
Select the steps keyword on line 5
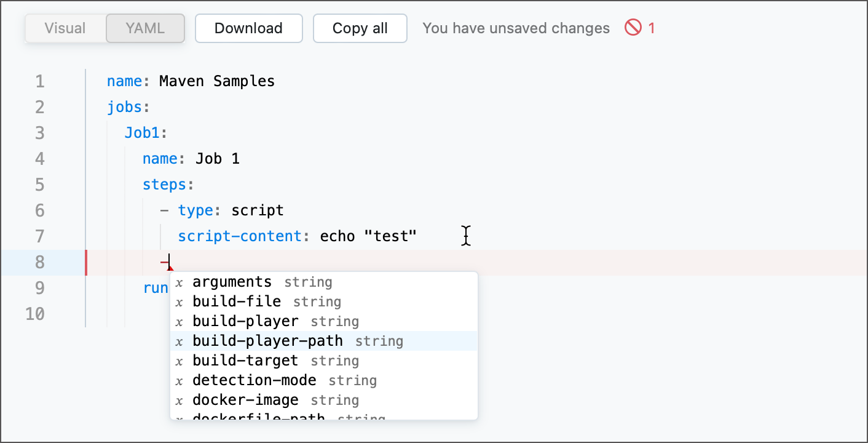(166, 184)
